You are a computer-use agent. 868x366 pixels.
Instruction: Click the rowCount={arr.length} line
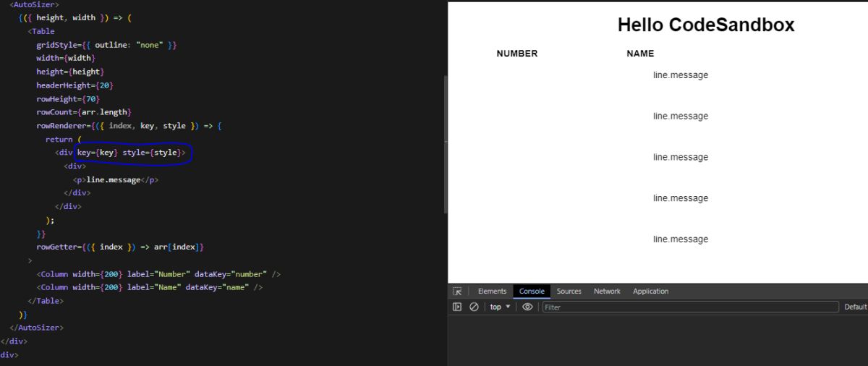point(84,112)
